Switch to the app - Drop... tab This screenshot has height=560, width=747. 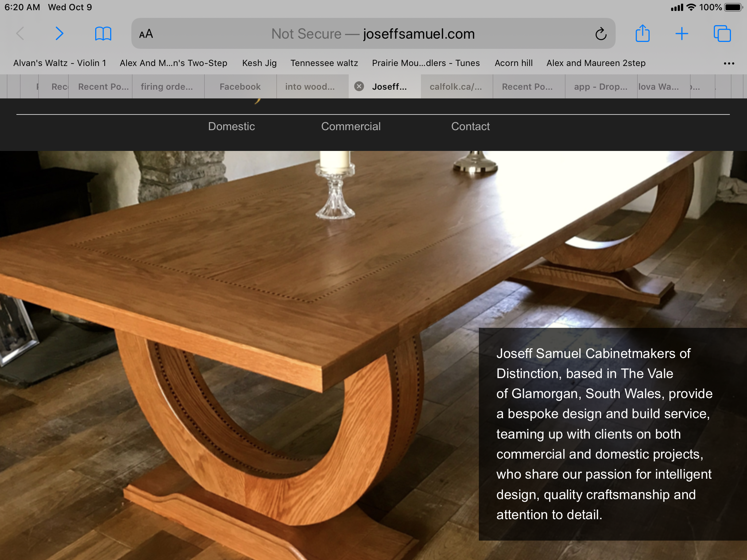coord(601,86)
